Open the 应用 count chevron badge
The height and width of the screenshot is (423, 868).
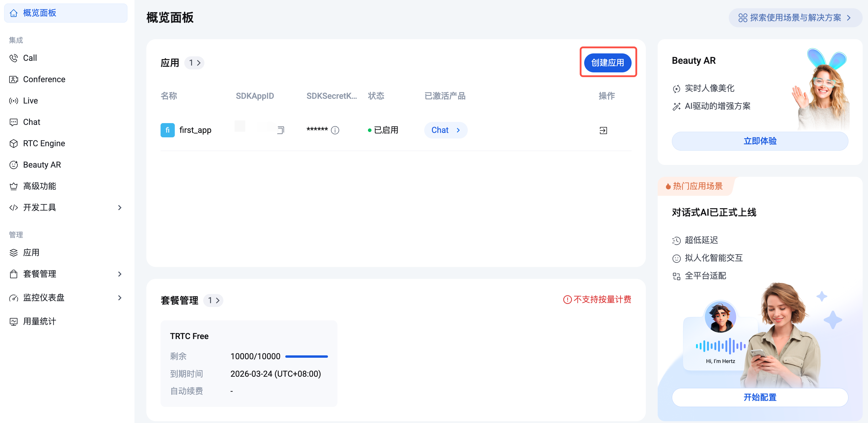point(195,63)
